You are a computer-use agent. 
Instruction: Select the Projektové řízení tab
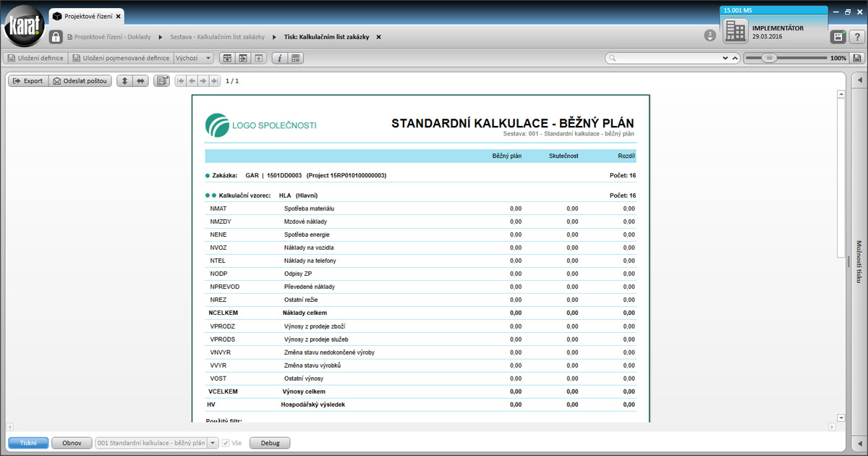[x=88, y=16]
